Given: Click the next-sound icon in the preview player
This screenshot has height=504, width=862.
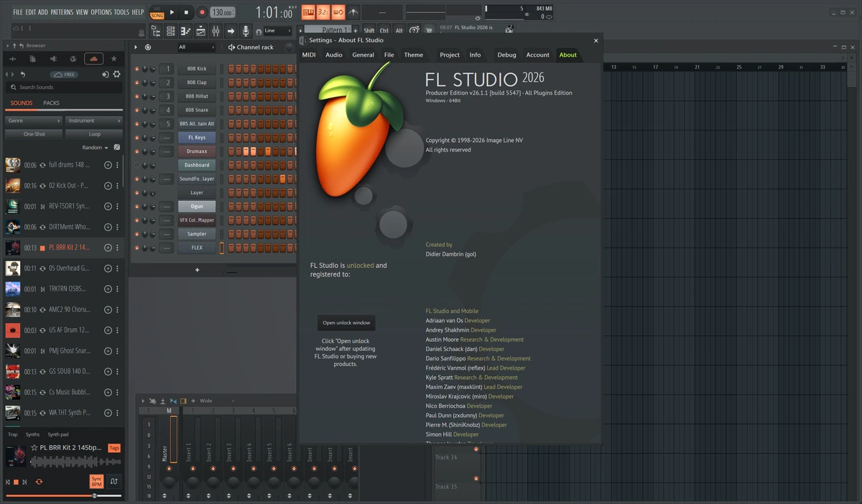Looking at the screenshot, I should [x=24, y=482].
